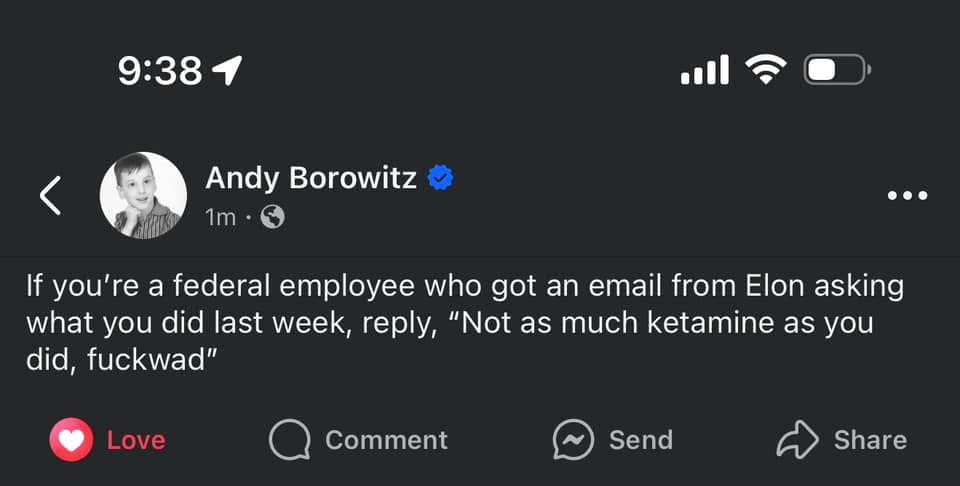Click the Messenger Send icon

pyautogui.click(x=574, y=440)
